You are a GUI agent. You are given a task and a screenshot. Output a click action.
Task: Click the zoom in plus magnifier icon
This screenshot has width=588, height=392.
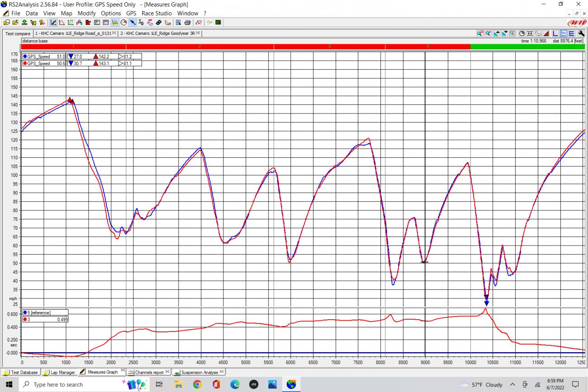click(x=488, y=33)
